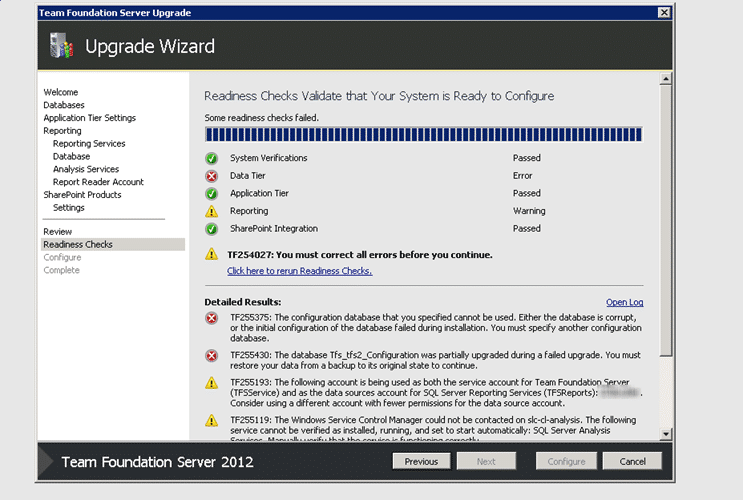
Task: Click the grayed Complete step in sidebar
Action: pos(62,270)
